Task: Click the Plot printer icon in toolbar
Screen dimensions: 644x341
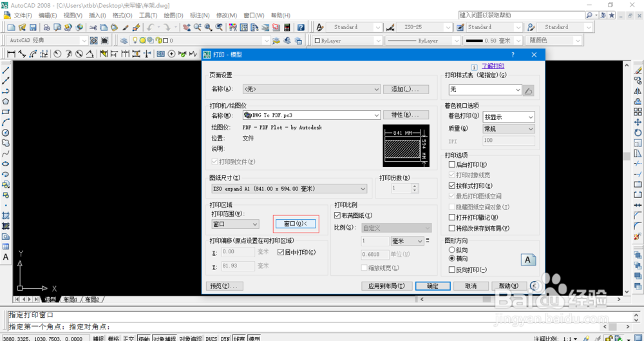Action: (x=47, y=28)
